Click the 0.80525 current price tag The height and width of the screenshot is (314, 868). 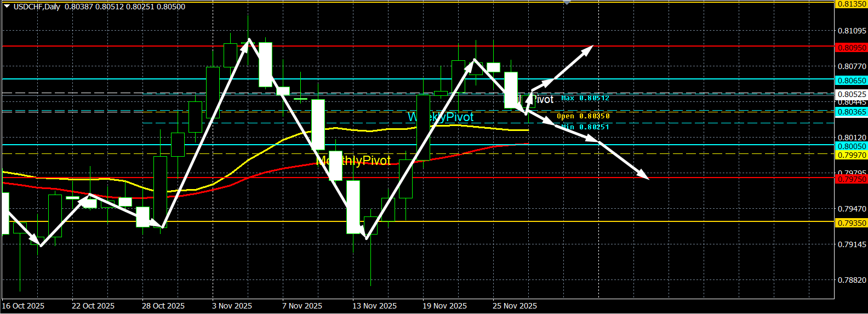851,94
